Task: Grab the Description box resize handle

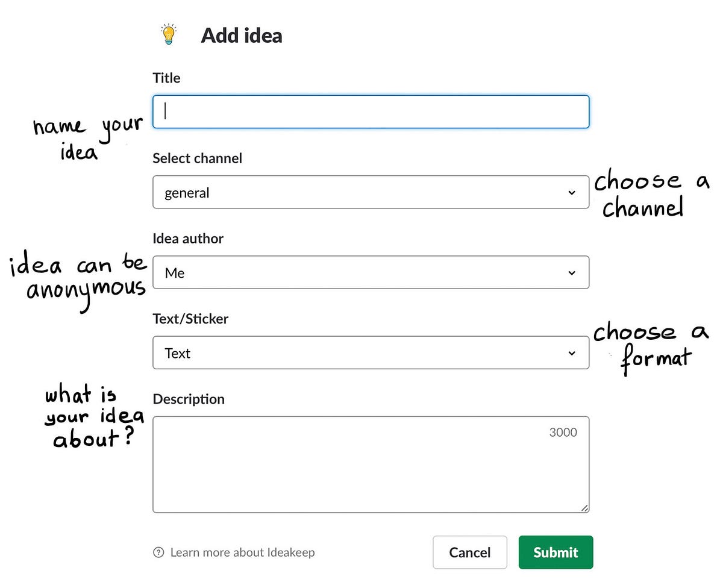Action: [x=584, y=508]
